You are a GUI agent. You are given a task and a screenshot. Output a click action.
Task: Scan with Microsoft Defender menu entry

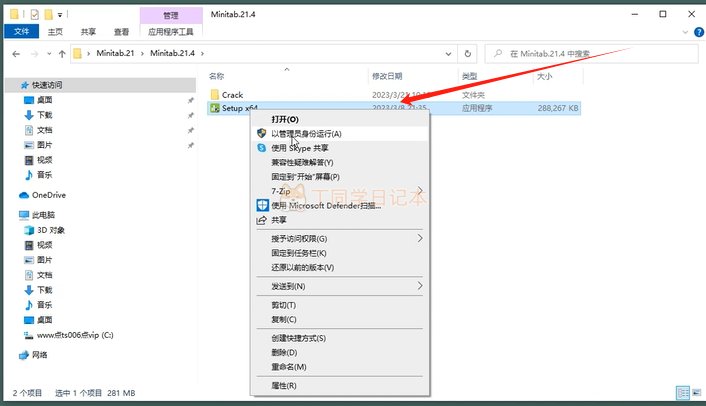339,206
